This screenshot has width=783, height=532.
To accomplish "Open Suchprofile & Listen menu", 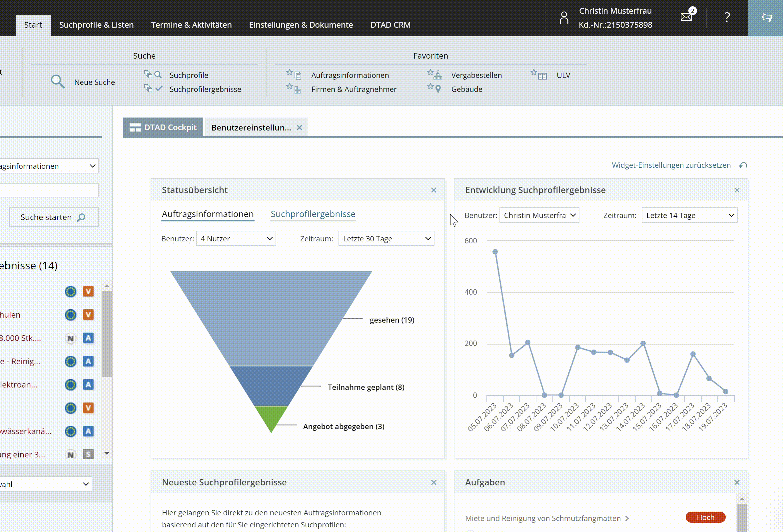I will tap(96, 25).
